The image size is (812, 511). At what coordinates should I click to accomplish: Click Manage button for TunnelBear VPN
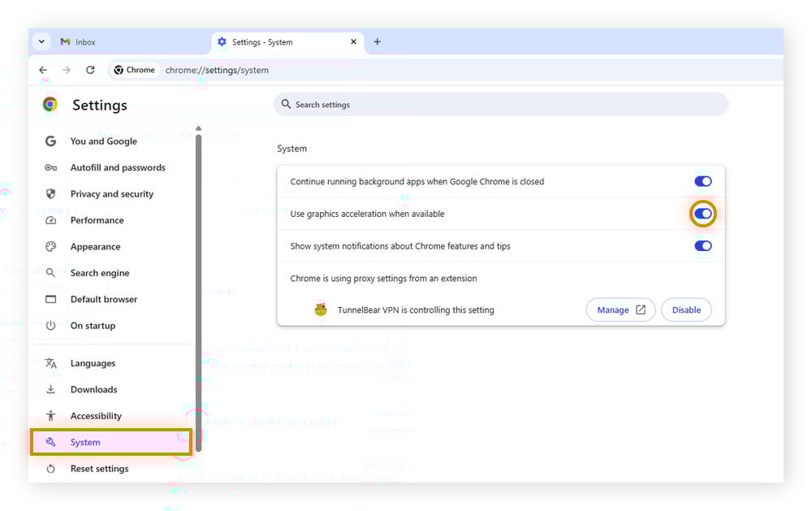[x=620, y=310]
